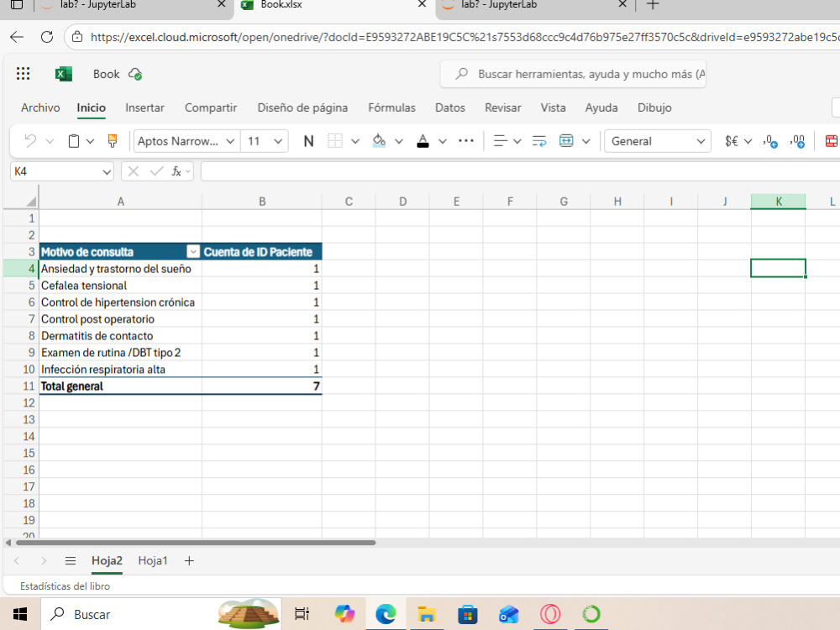Click the search tools and help box
The height and width of the screenshot is (630, 840).
click(573, 74)
